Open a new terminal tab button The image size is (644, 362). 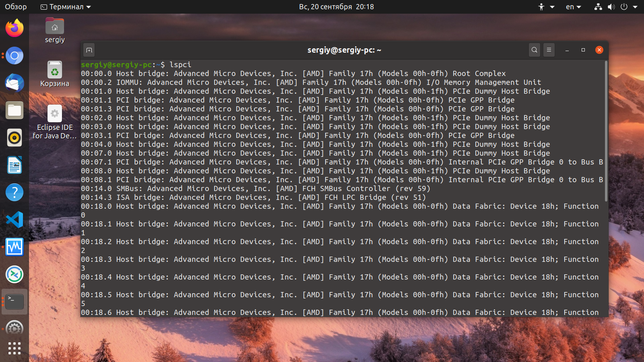pyautogui.click(x=89, y=50)
